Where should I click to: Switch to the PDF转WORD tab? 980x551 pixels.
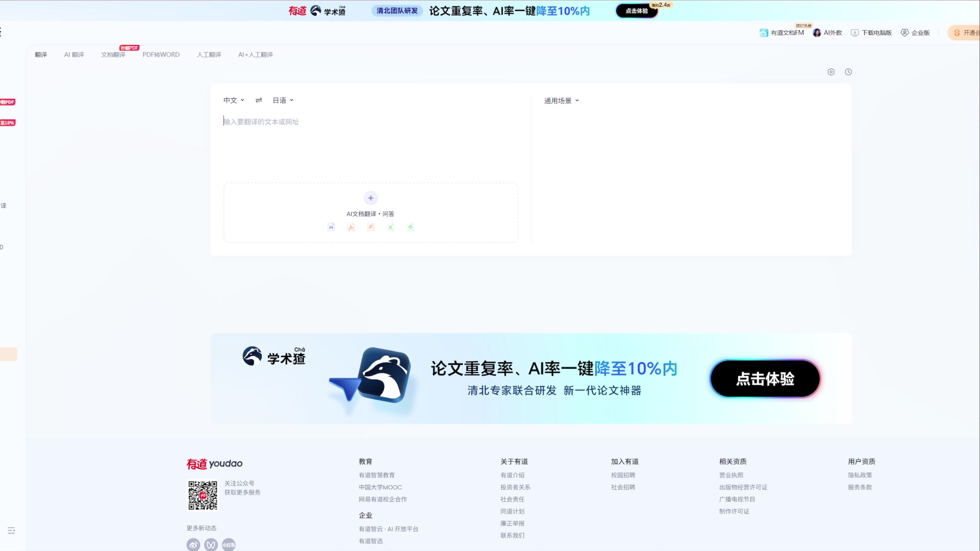[161, 55]
